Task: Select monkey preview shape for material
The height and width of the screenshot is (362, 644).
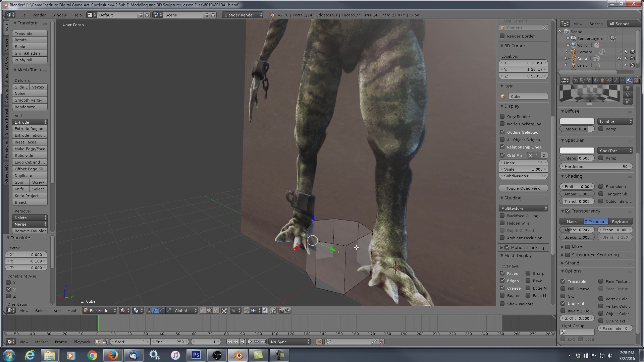Action: coord(628,88)
